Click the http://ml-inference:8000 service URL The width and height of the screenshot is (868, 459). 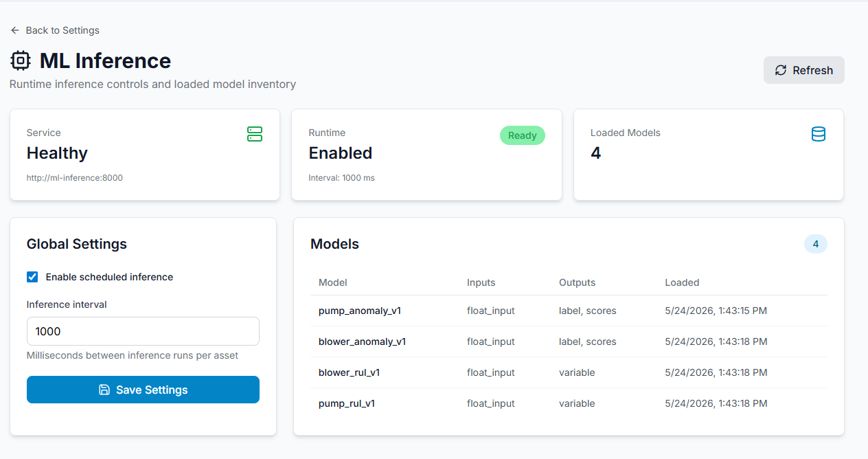75,177
